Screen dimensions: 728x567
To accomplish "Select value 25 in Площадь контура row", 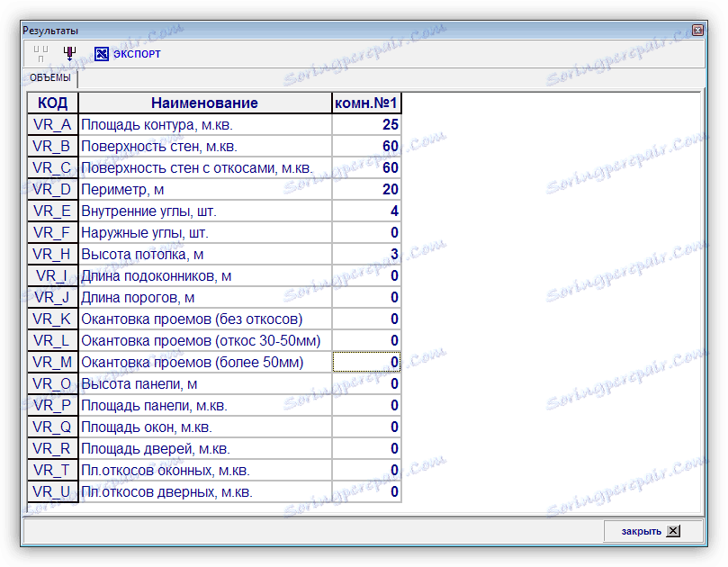I will 366,125.
